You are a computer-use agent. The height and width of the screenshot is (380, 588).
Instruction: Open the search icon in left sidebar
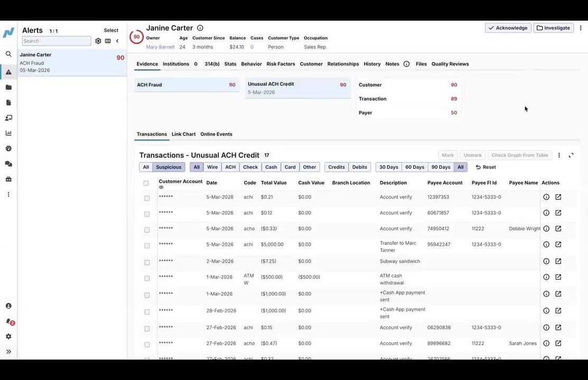[x=8, y=54]
